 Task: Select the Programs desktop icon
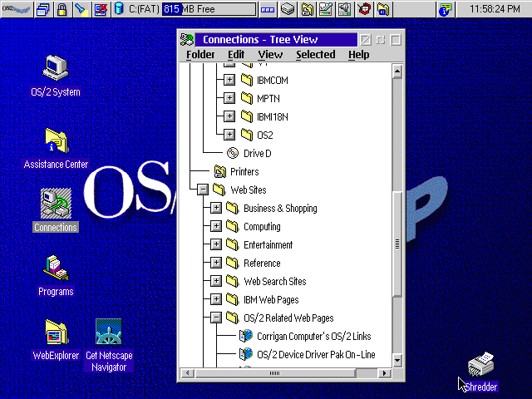click(x=56, y=269)
